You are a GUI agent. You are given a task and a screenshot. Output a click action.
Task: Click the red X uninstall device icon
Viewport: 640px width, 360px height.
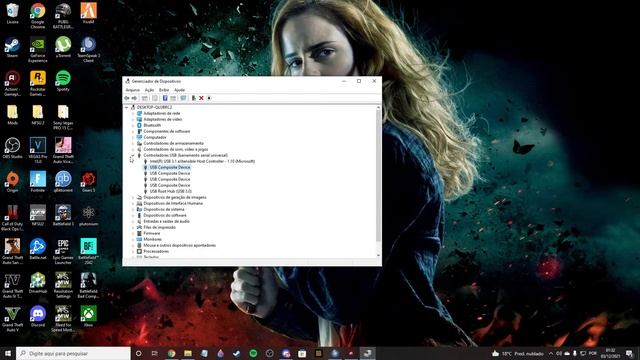tap(201, 98)
